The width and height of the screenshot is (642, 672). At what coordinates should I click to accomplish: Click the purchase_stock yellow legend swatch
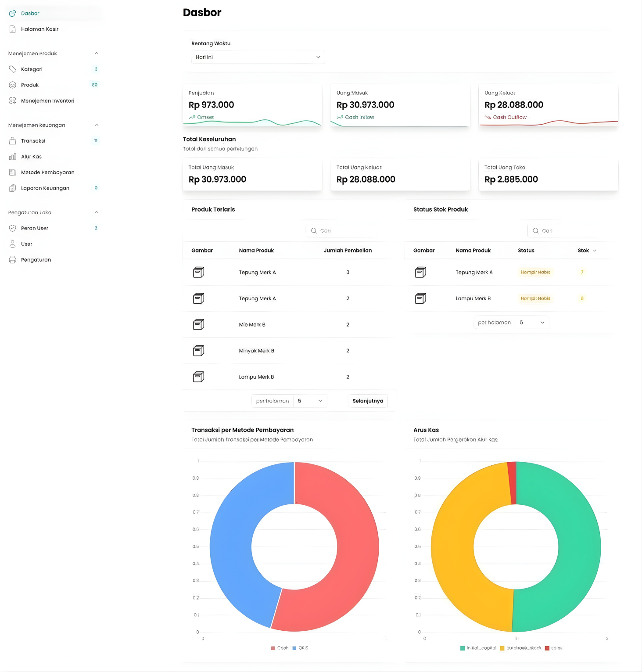click(502, 648)
